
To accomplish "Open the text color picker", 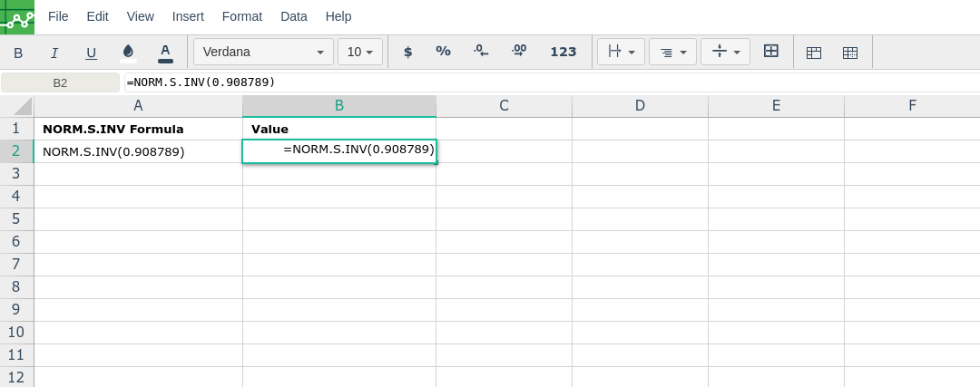I will click(165, 53).
